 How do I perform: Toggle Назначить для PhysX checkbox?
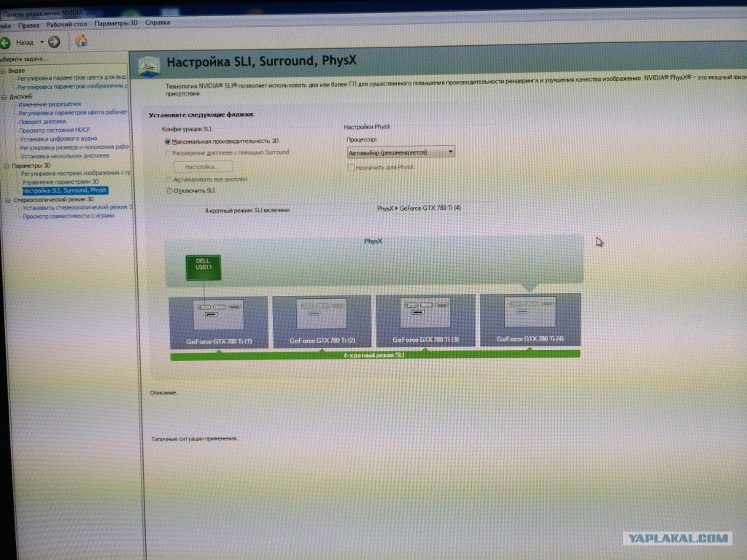(351, 168)
